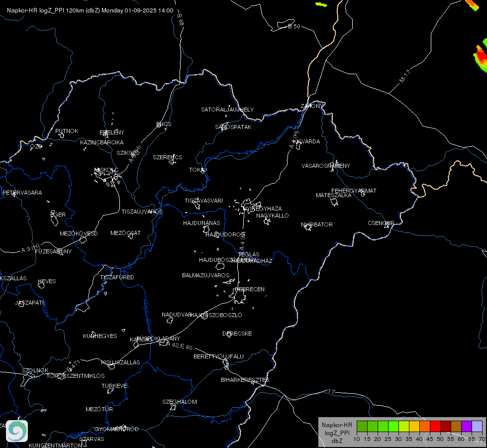The height and width of the screenshot is (448, 487).
Task: Click the HEVES town label
Action: pyautogui.click(x=47, y=281)
